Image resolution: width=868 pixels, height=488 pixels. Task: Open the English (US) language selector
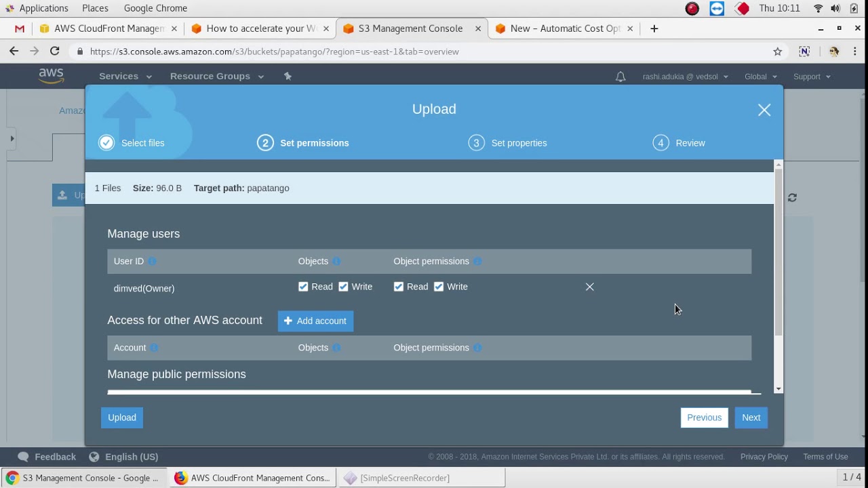tap(124, 457)
